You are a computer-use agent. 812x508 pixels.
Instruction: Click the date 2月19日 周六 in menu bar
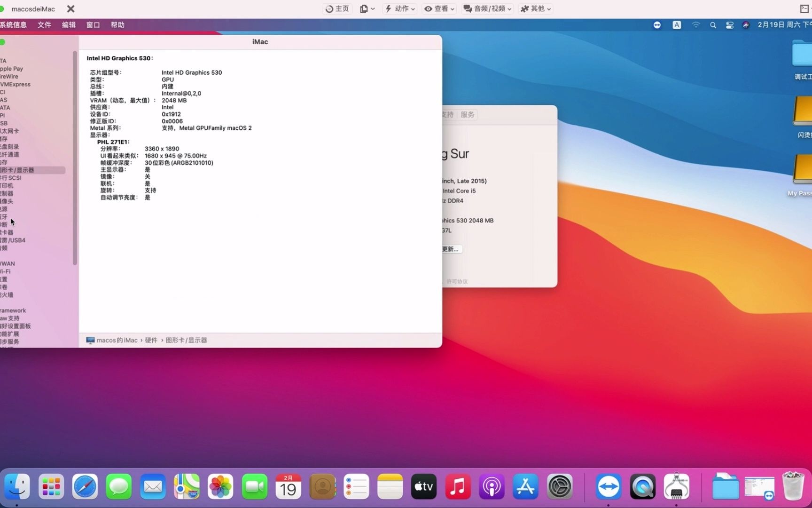click(x=779, y=25)
